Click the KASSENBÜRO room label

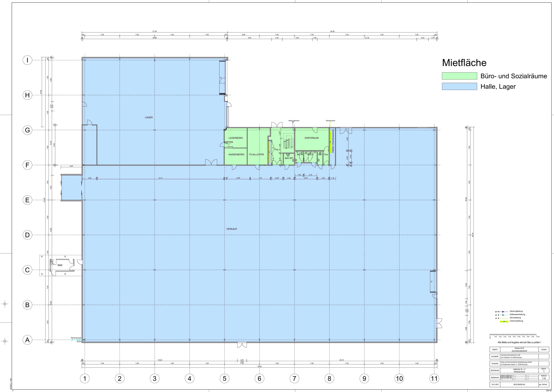236,154
